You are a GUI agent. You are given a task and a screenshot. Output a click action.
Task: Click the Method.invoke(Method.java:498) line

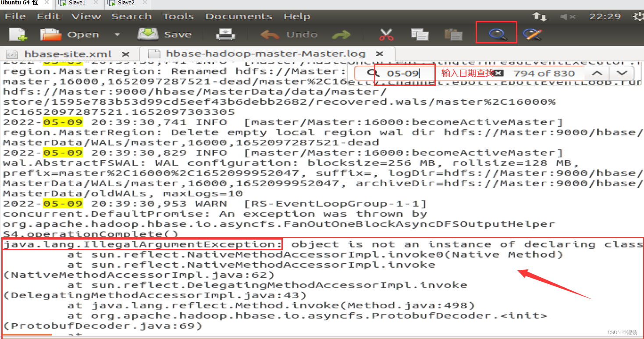click(x=271, y=305)
